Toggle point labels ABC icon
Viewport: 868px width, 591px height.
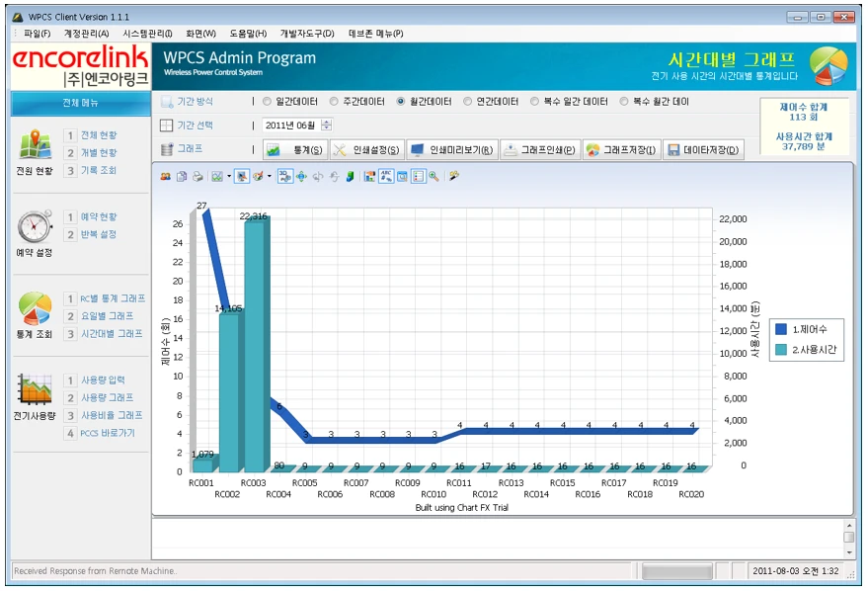pyautogui.click(x=386, y=177)
